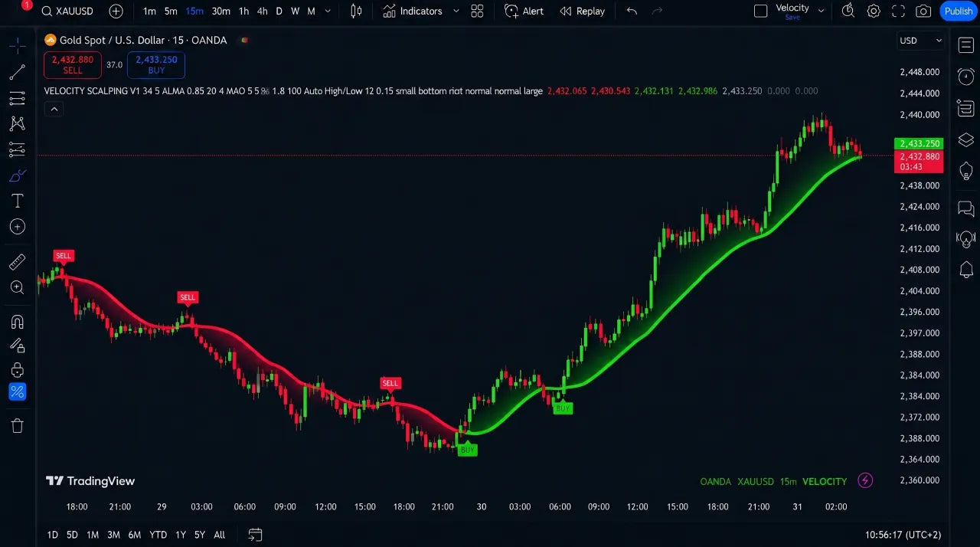Viewport: 980px width, 547px height.
Task: Switch to the Daily D timeframe
Action: [279, 11]
